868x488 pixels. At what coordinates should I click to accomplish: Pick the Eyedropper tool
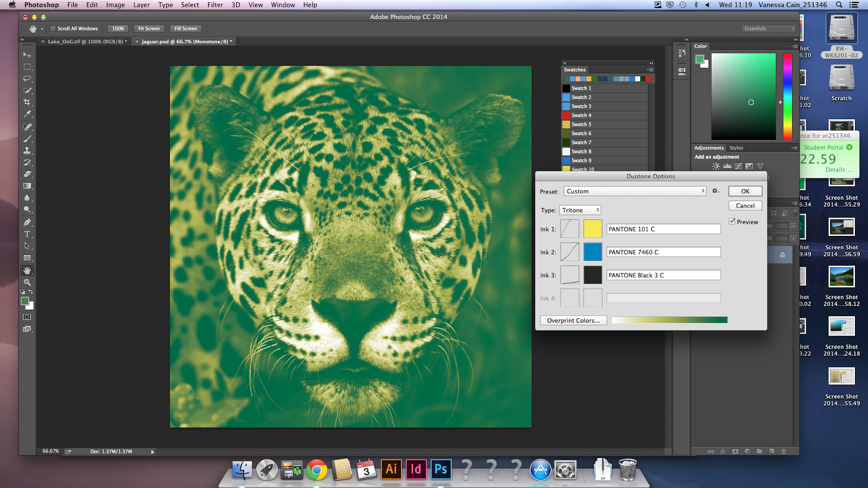pos(27,114)
